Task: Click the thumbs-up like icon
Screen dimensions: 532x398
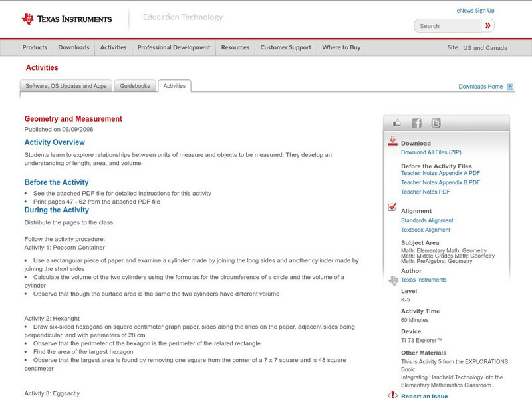Action: (396, 123)
